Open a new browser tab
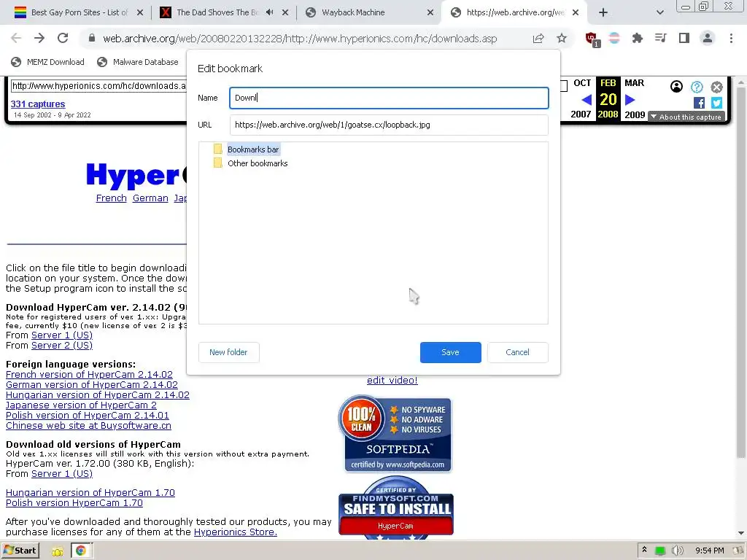Screen dimensions: 747x560 (x=603, y=12)
